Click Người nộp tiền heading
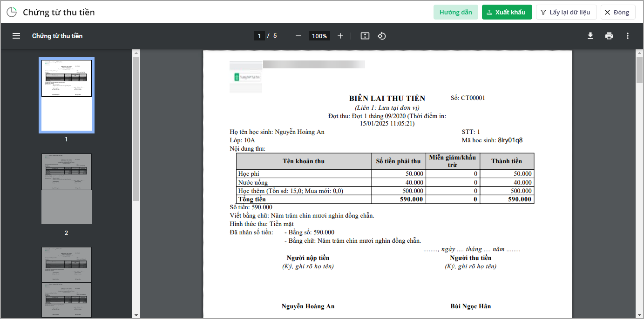644x319 pixels. (308, 258)
